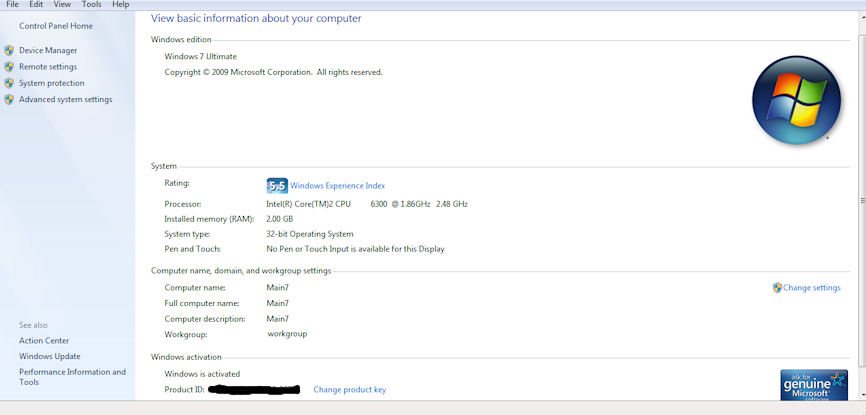Go to Control Panel Home
Viewport: 866px width, 415px height.
pyautogui.click(x=56, y=26)
